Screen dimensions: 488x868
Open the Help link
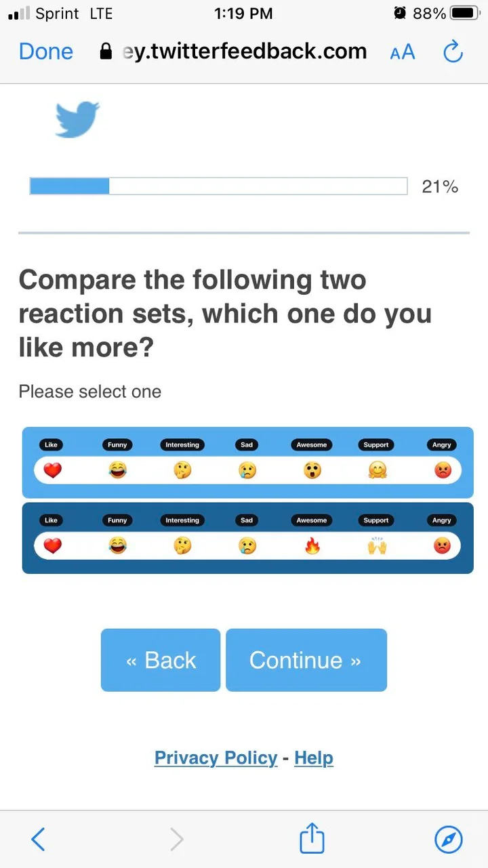(x=313, y=758)
